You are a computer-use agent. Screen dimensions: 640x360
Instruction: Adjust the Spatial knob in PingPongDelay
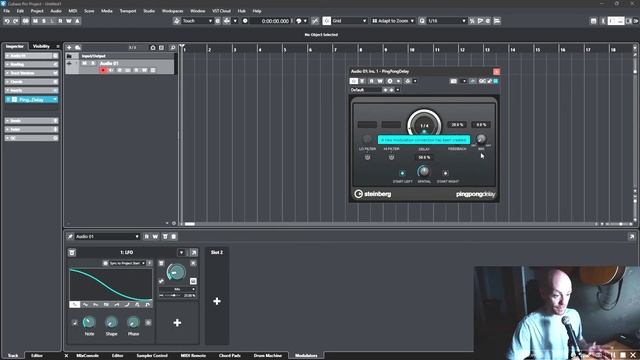coord(424,171)
